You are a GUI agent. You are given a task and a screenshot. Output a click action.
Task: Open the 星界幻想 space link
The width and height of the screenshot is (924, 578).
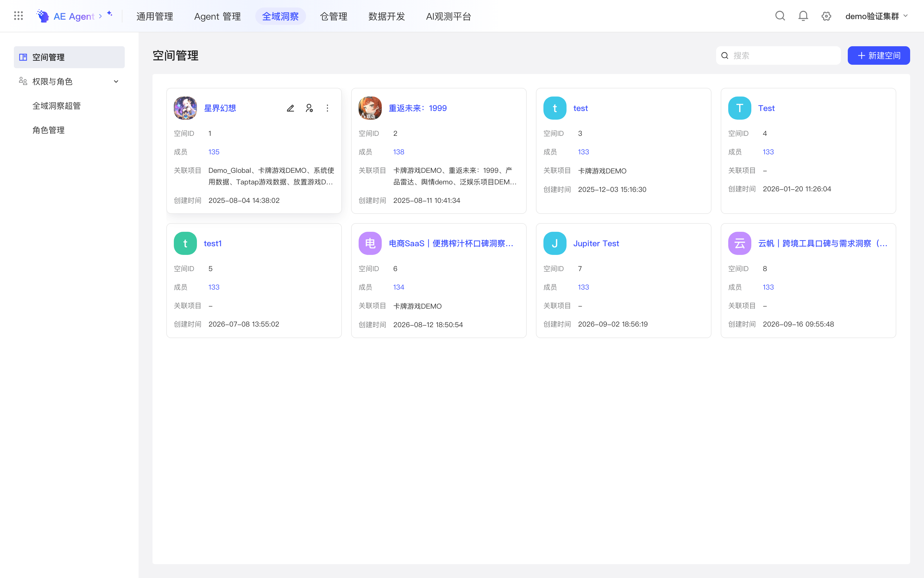click(220, 108)
